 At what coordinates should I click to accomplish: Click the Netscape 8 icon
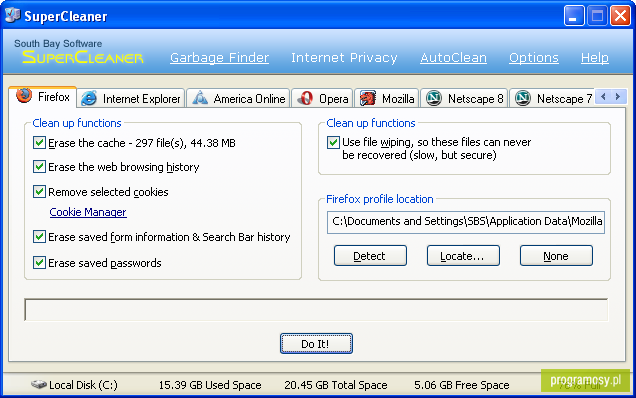coord(434,98)
